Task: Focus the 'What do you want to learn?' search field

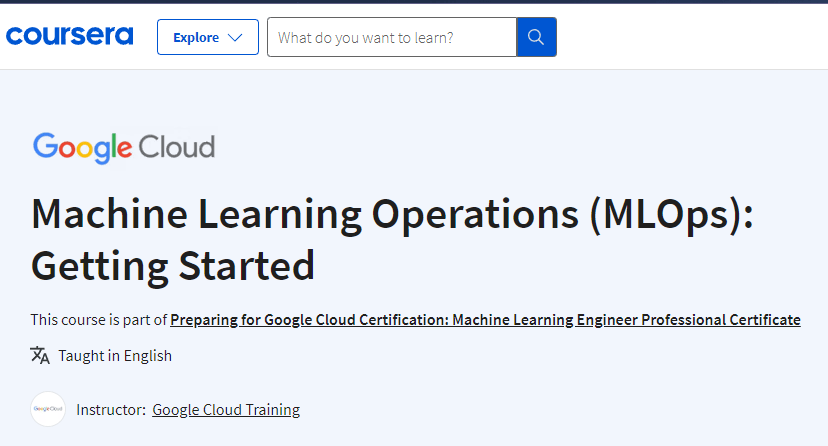Action: pos(392,37)
